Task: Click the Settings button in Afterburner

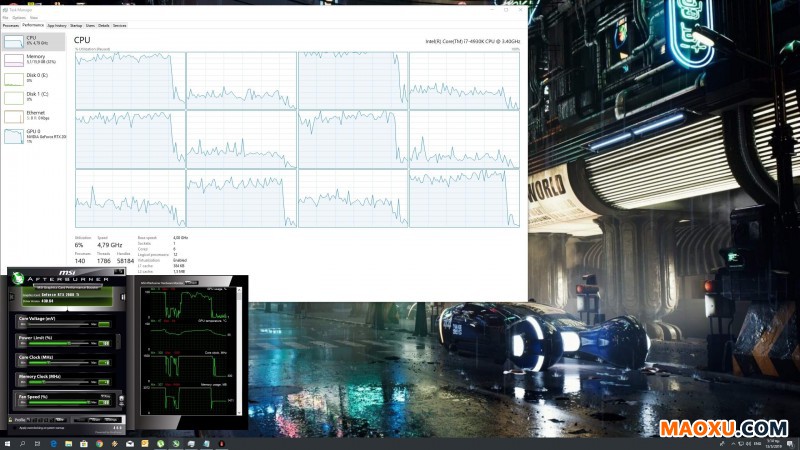Action: click(111, 419)
